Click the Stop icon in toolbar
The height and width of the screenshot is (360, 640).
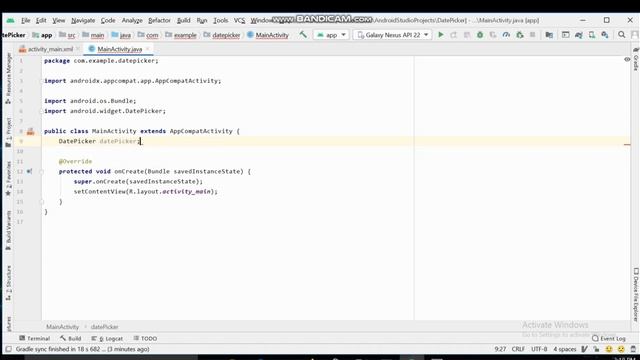pos(533,35)
